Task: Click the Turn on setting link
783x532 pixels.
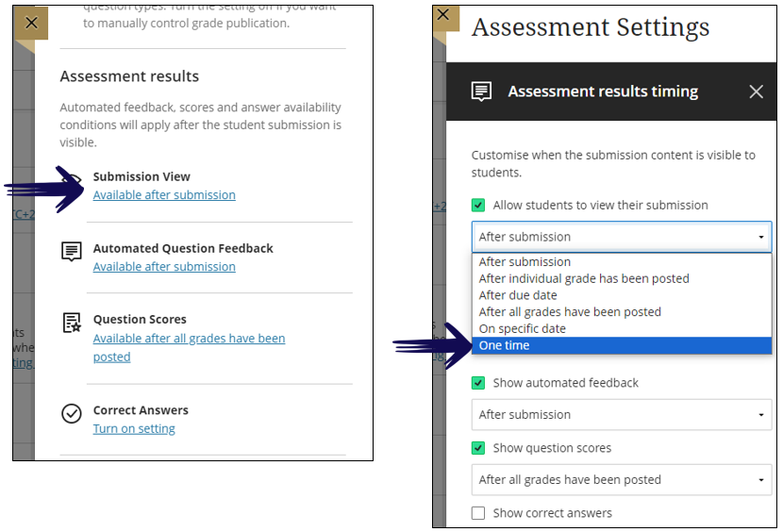Action: click(134, 428)
